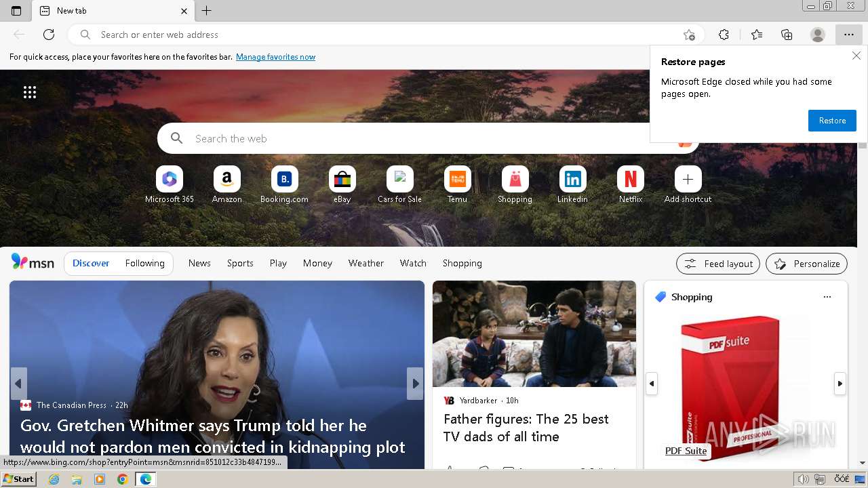868x488 pixels.
Task: Click the Personalize button
Action: 806,264
